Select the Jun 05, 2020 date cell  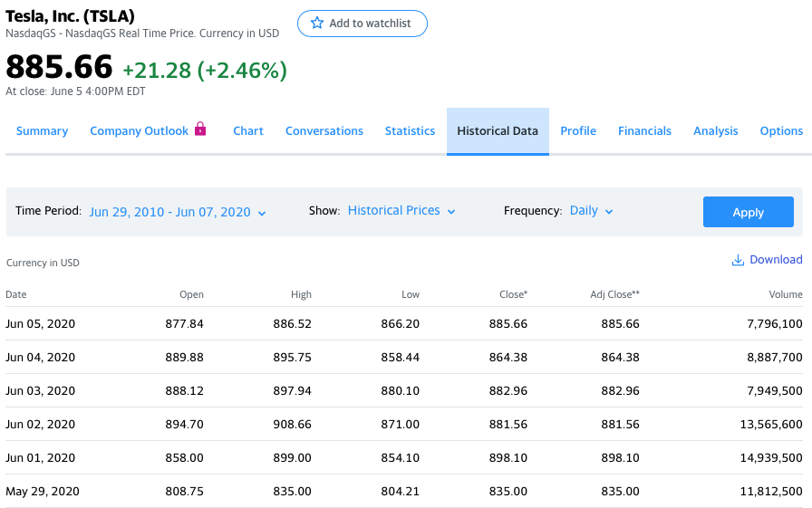point(41,324)
